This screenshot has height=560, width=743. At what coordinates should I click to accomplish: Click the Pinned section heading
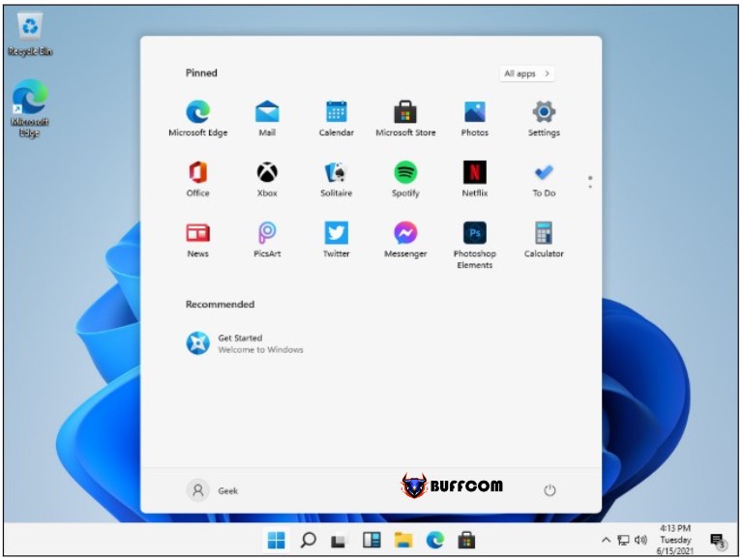point(201,73)
